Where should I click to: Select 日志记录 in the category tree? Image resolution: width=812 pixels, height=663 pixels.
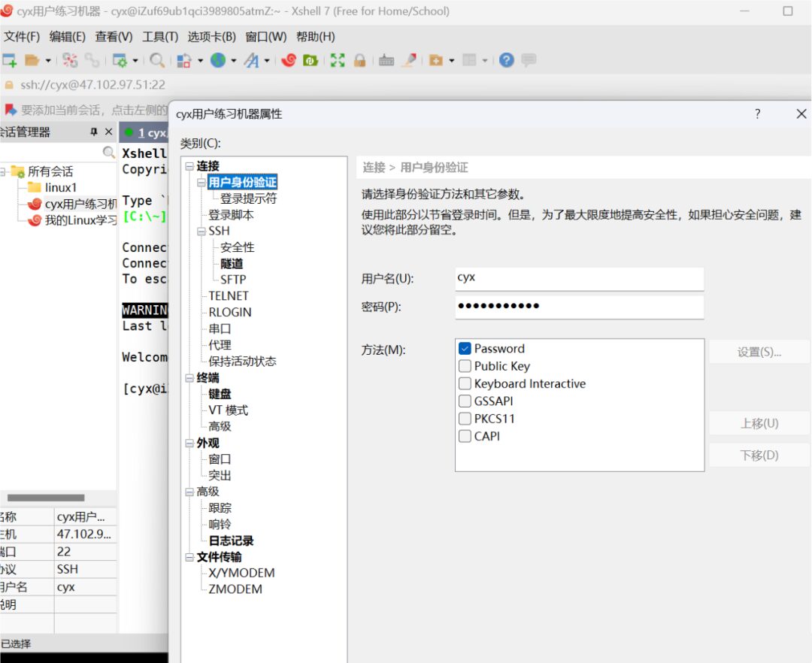click(x=231, y=541)
